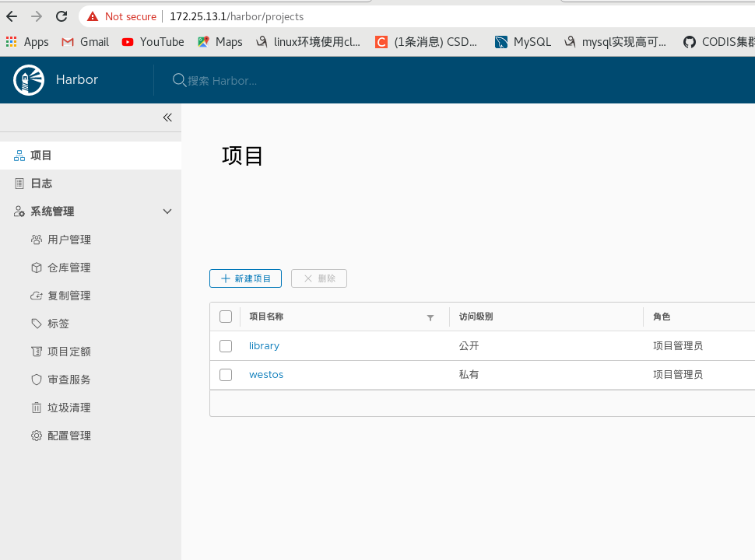Click the Harbor search magnifier icon
Viewport: 755px width, 560px height.
[x=179, y=80]
